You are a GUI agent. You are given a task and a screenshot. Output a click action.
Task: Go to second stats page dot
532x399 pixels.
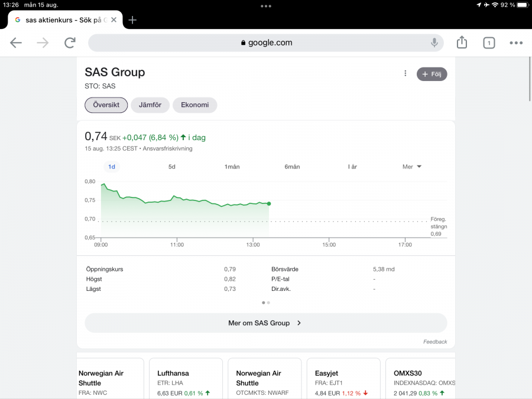268,303
